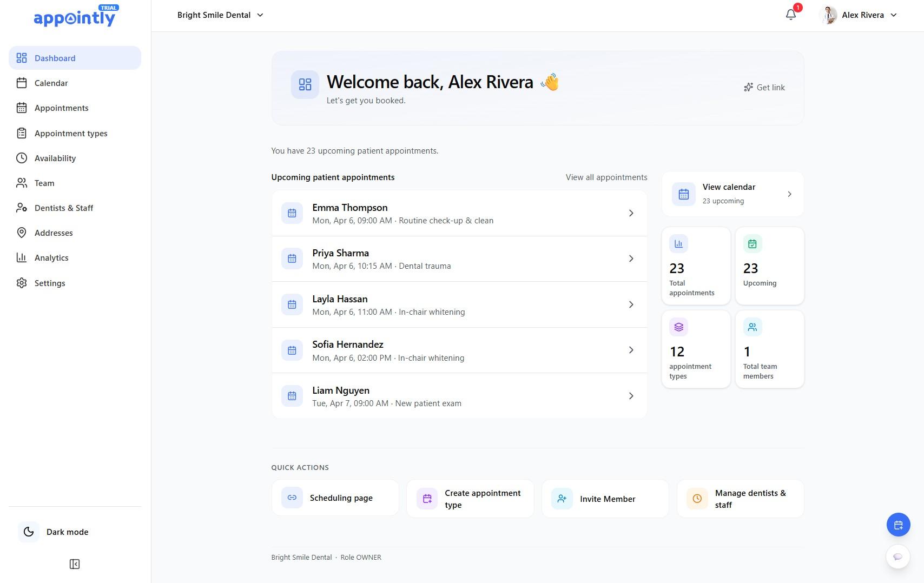
Task: Open the Calendar section in the sidebar
Action: coord(51,83)
